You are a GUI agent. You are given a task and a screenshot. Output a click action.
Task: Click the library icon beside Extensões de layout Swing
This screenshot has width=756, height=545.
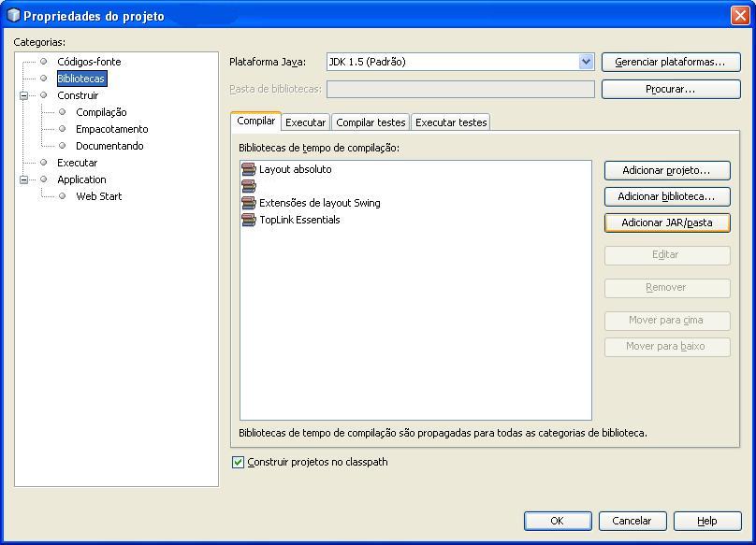pos(249,203)
